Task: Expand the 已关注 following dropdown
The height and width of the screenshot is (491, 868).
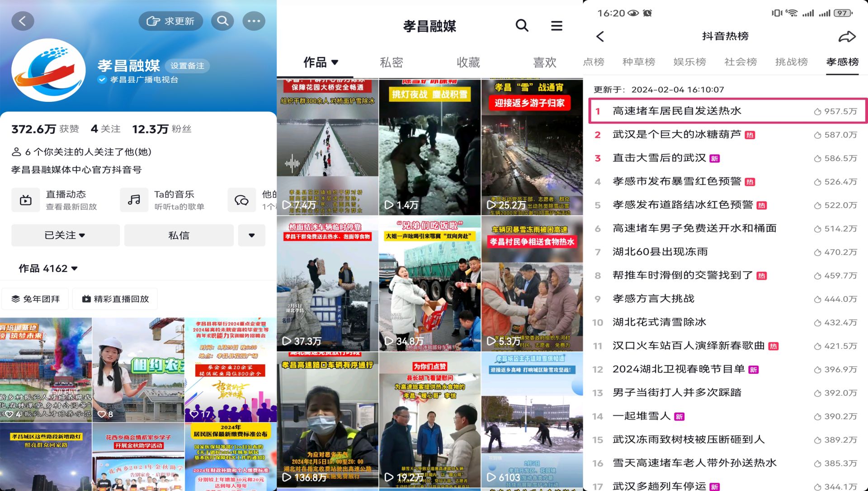Action: click(x=66, y=235)
